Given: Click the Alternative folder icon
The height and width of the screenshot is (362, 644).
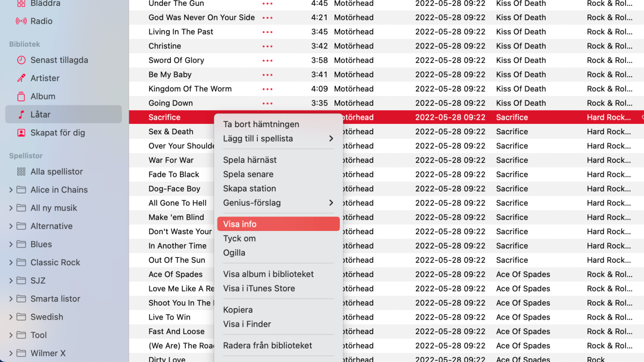Looking at the screenshot, I should (21, 226).
